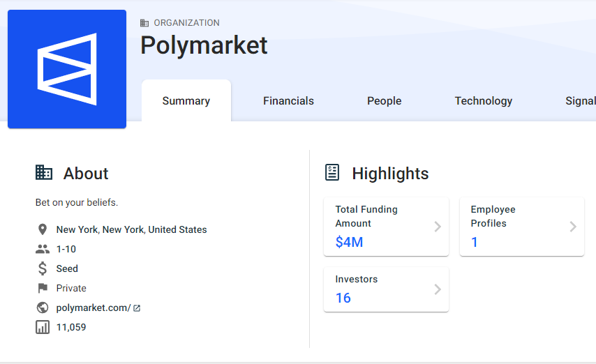
Task: Click the Seed funding stage link
Action: pyautogui.click(x=67, y=268)
